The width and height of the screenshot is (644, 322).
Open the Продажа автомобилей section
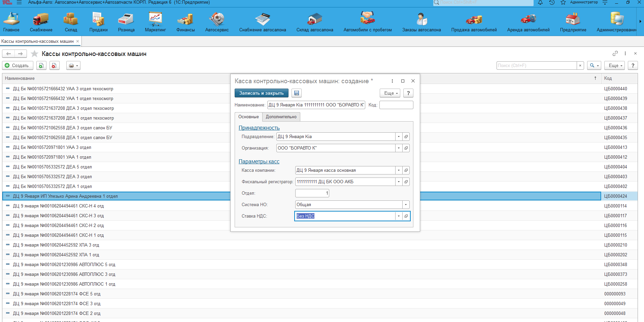coord(474,22)
